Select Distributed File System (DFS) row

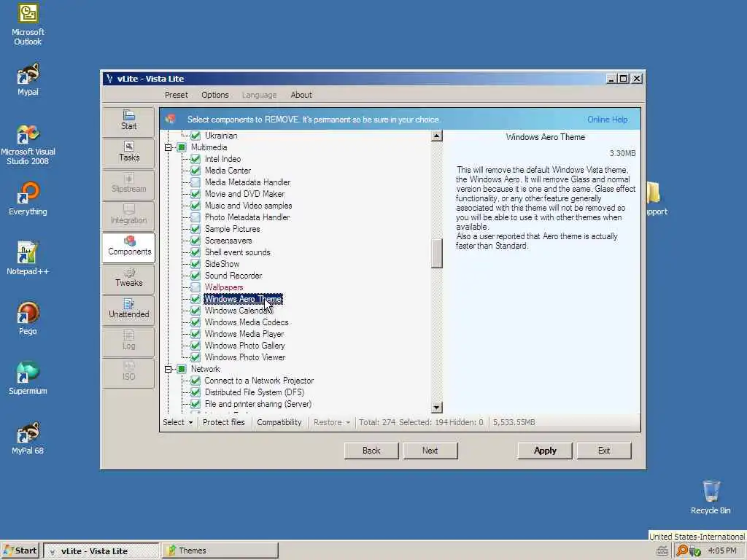[254, 392]
